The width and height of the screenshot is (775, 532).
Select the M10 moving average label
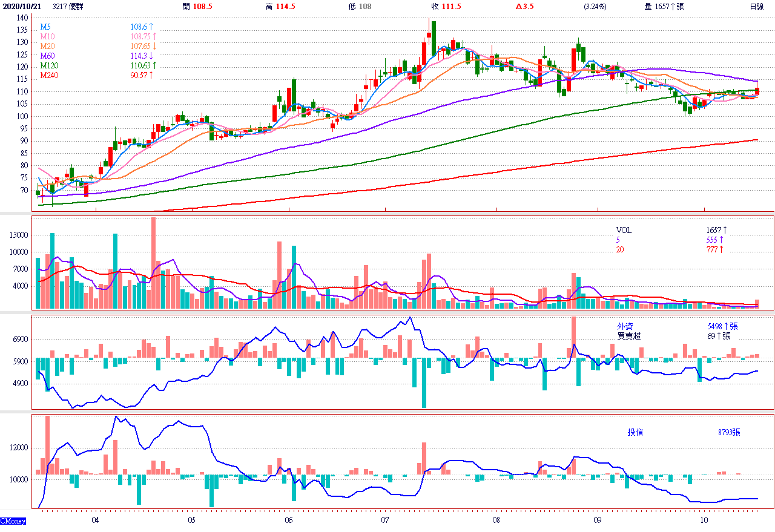pos(47,37)
